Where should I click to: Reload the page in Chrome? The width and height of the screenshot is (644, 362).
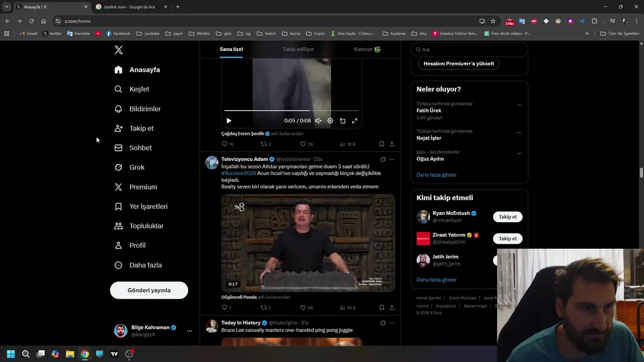click(x=31, y=21)
